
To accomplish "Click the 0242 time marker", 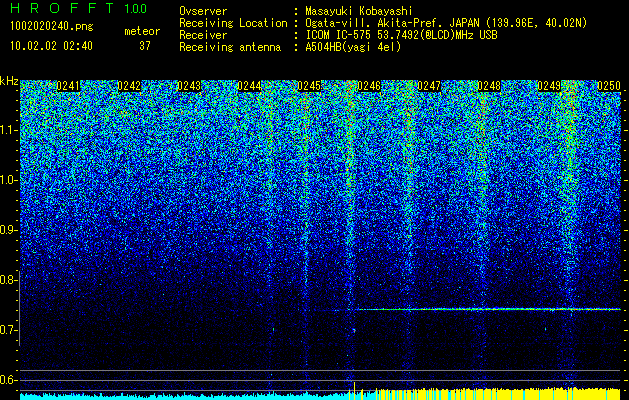I will pos(129,86).
